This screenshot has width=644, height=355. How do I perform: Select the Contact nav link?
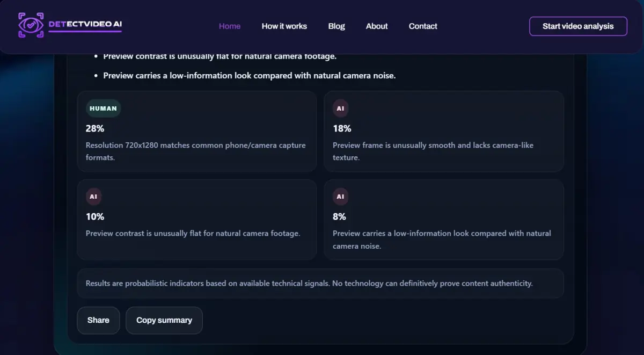(423, 26)
